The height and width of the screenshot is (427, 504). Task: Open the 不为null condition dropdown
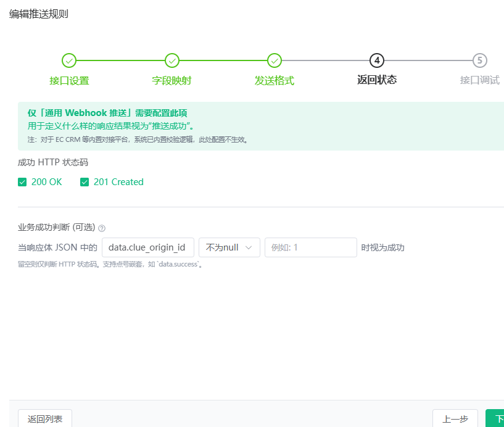coord(229,247)
